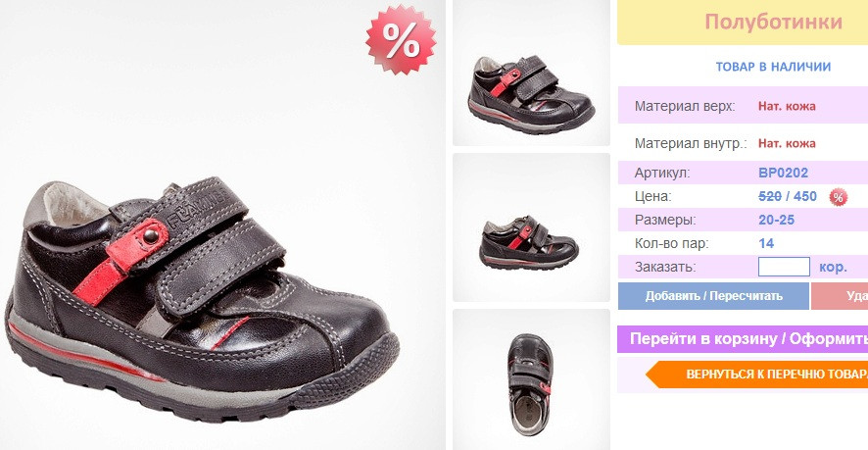Screen dimensions: 868x450
Task: Click the inner material Нат. кожа value
Action: [787, 143]
